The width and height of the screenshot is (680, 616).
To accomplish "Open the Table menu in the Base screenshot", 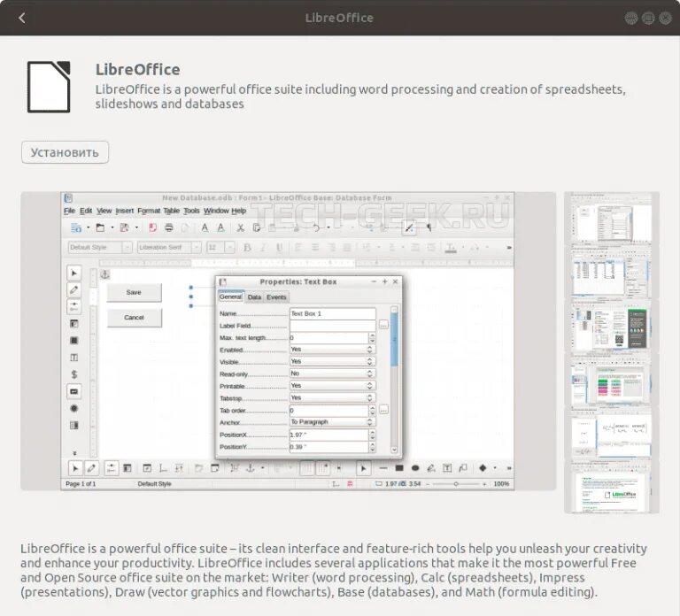I will (171, 211).
